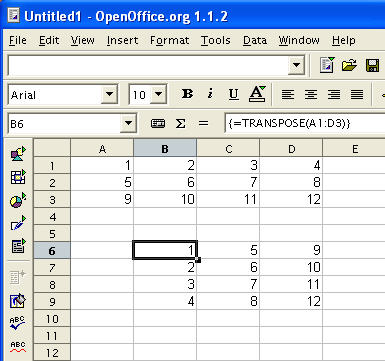385x361 pixels.
Task: Open the font color tool
Action: pyautogui.click(x=257, y=94)
